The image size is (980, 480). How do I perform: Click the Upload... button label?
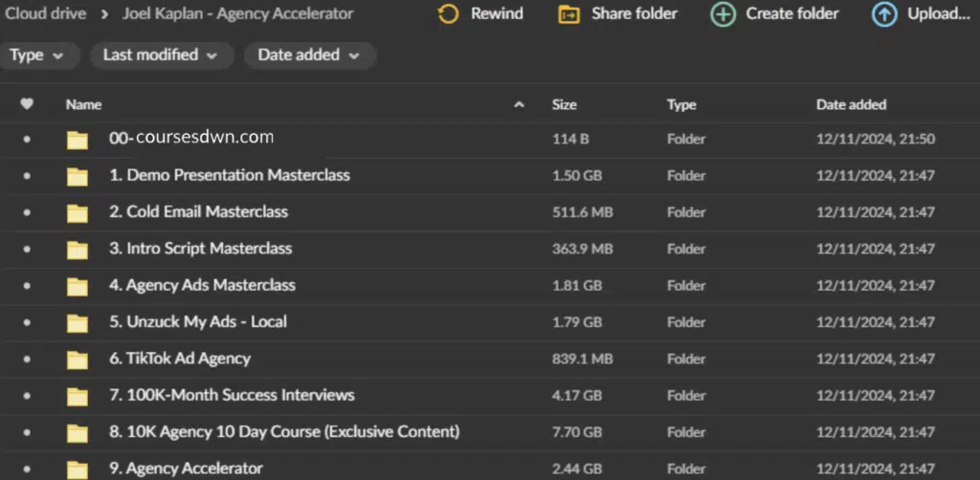[x=939, y=13]
